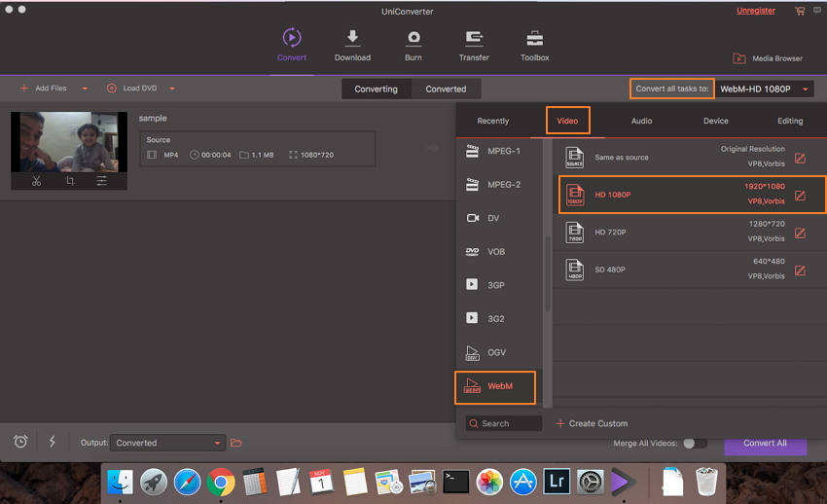Viewport: 827px width, 504px height.
Task: Choose MPEG-1 format
Action: click(x=498, y=152)
